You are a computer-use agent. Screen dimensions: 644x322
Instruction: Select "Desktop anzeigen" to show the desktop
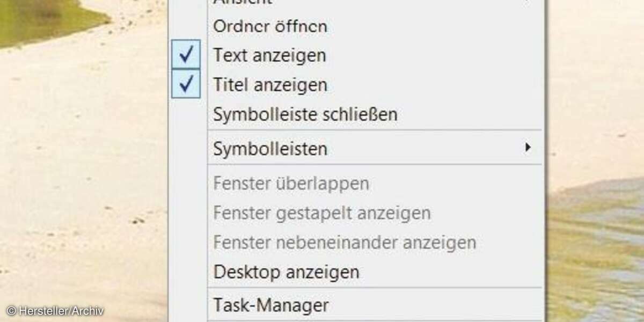286,272
